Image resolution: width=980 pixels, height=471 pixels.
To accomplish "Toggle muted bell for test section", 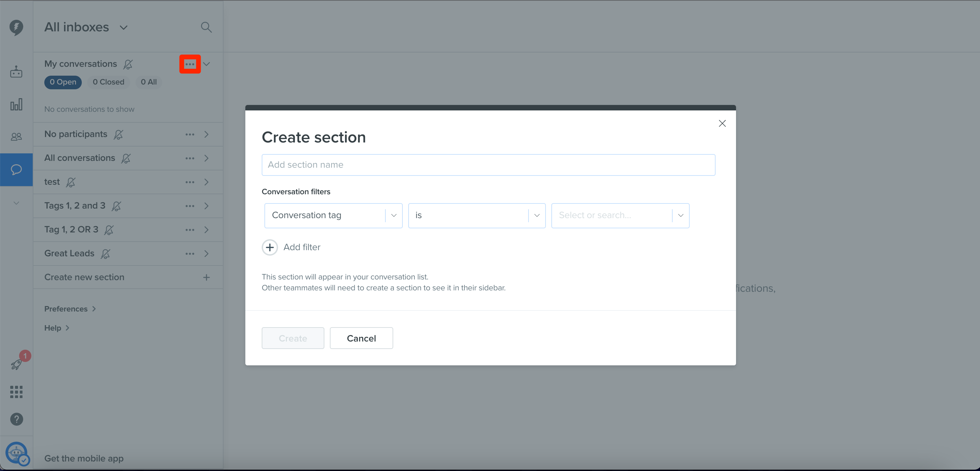I will point(71,182).
